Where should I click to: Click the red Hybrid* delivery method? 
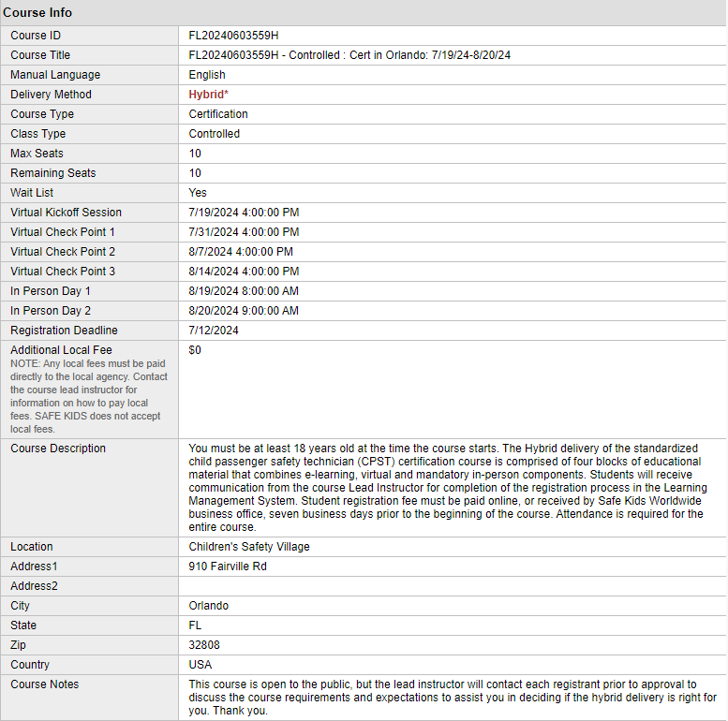point(208,95)
